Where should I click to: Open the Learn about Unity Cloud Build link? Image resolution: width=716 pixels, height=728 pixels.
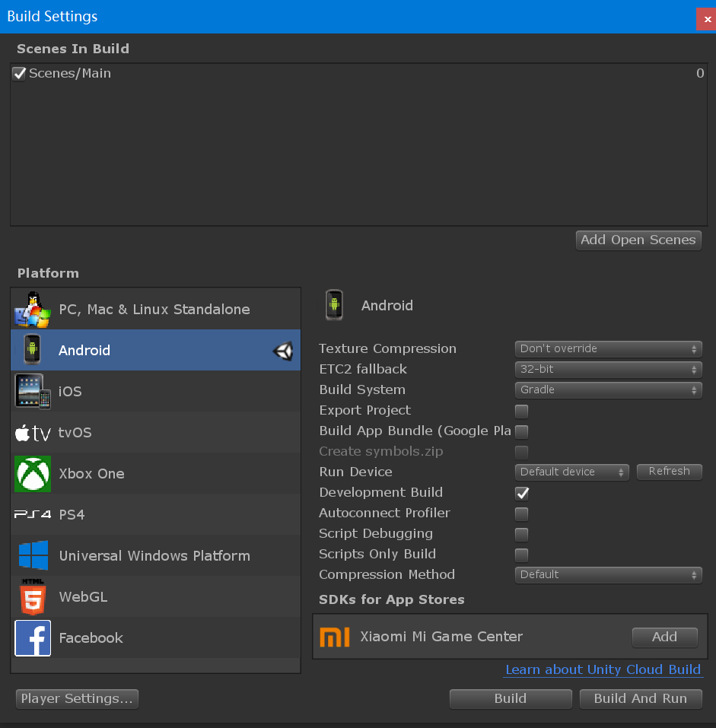click(x=603, y=669)
